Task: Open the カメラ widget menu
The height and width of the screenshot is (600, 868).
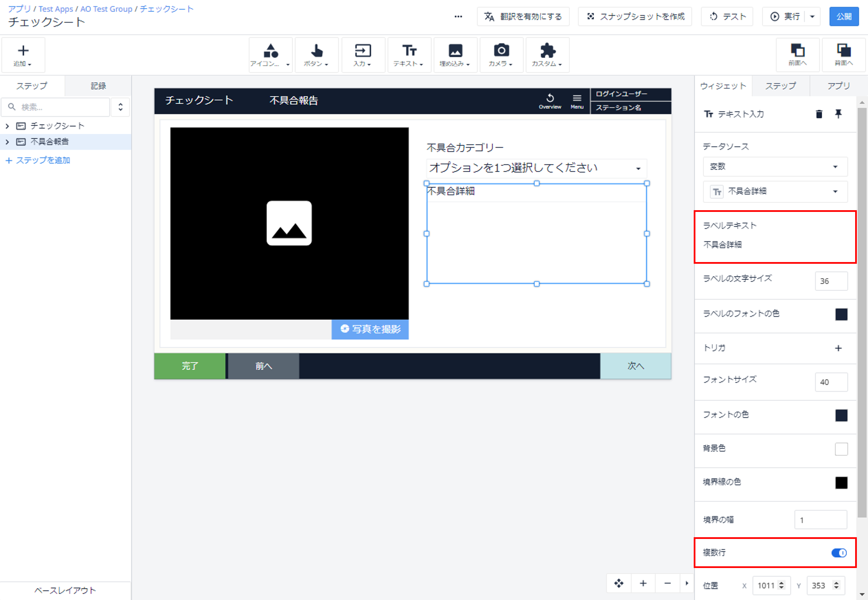Action: [x=501, y=55]
